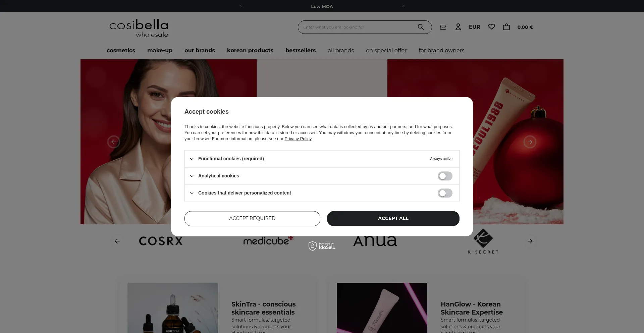The image size is (644, 333).
Task: Open the user account icon
Action: pyautogui.click(x=458, y=27)
